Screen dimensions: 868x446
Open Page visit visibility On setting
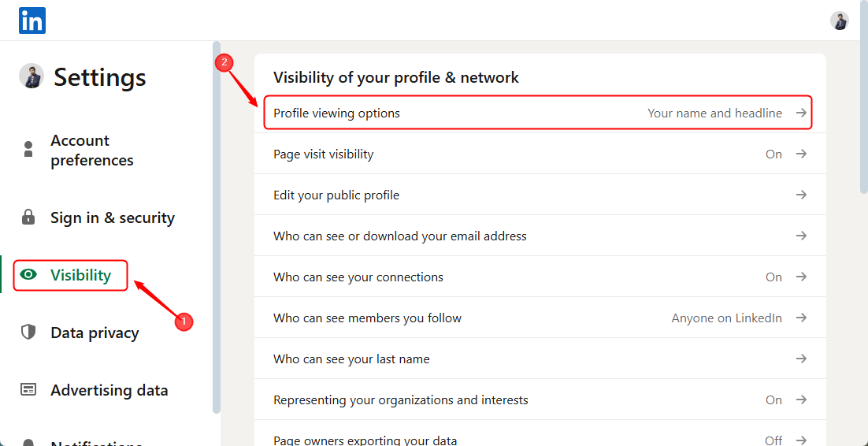540,154
